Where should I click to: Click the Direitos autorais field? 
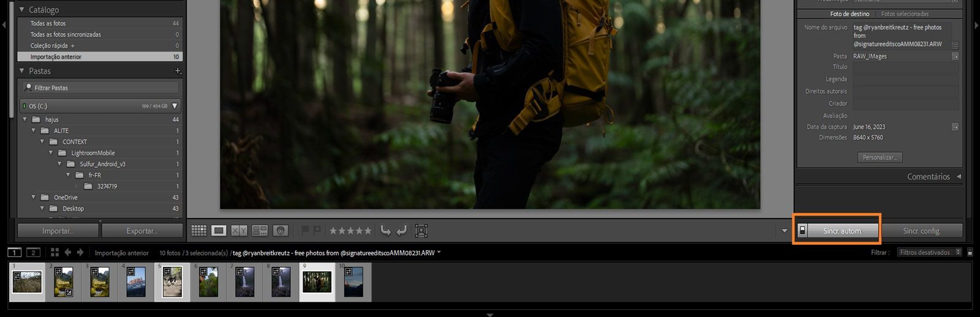point(905,91)
